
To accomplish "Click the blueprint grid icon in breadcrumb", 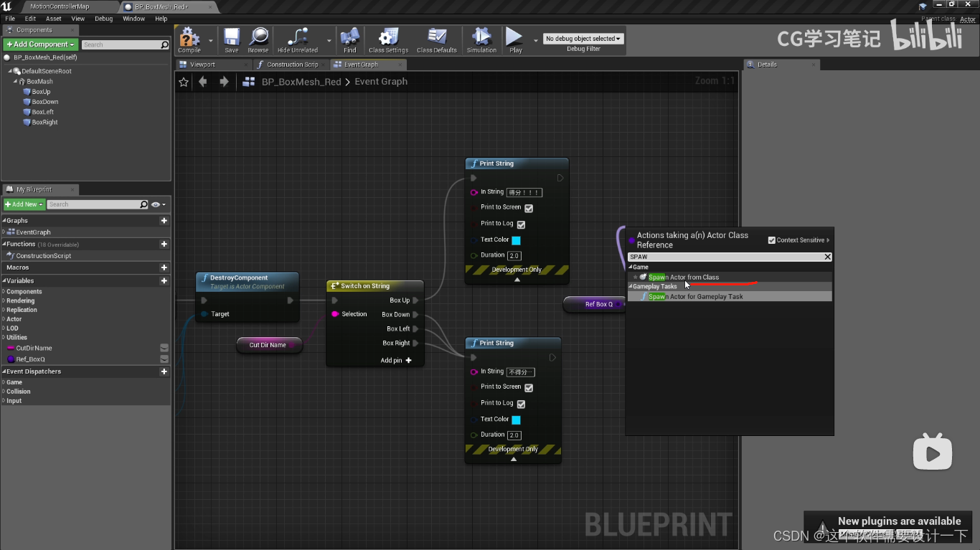I will [x=249, y=82].
